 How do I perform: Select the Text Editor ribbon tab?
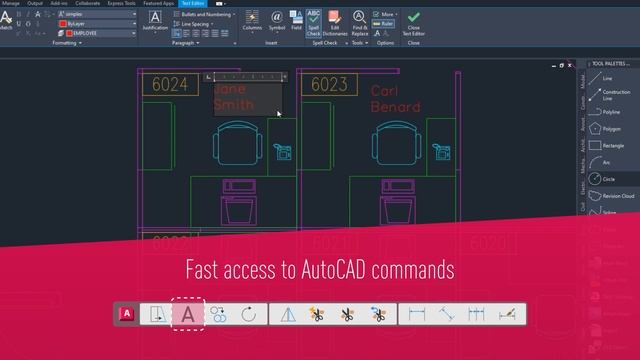pyautogui.click(x=193, y=3)
